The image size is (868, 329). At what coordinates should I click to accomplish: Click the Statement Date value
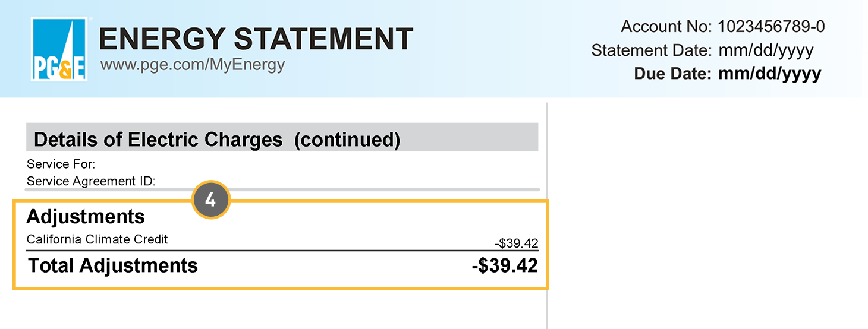766,50
